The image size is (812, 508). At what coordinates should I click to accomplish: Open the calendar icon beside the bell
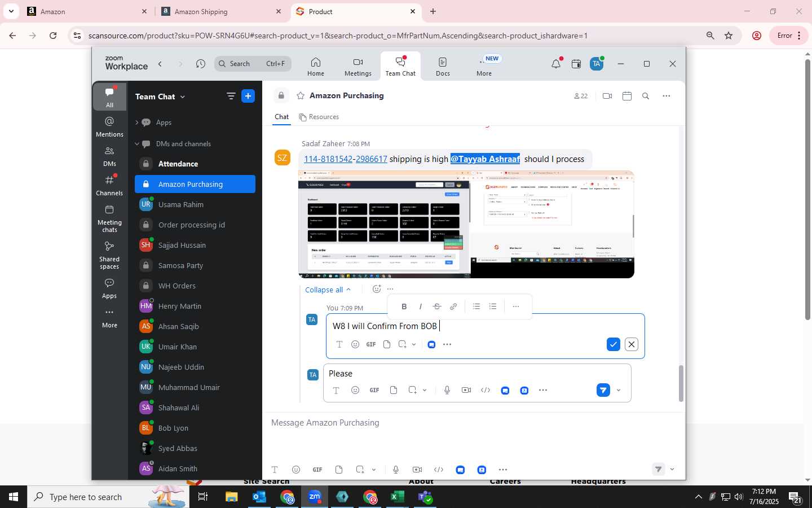pyautogui.click(x=576, y=64)
